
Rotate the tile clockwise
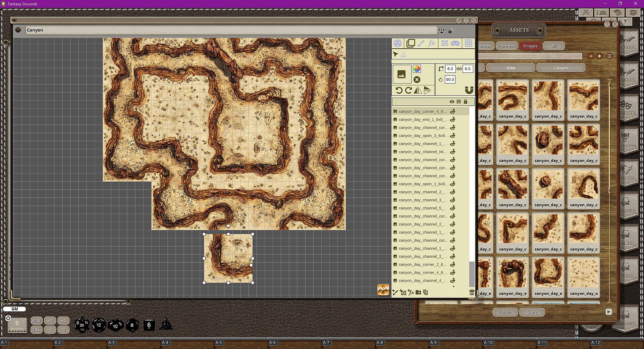[x=408, y=90]
